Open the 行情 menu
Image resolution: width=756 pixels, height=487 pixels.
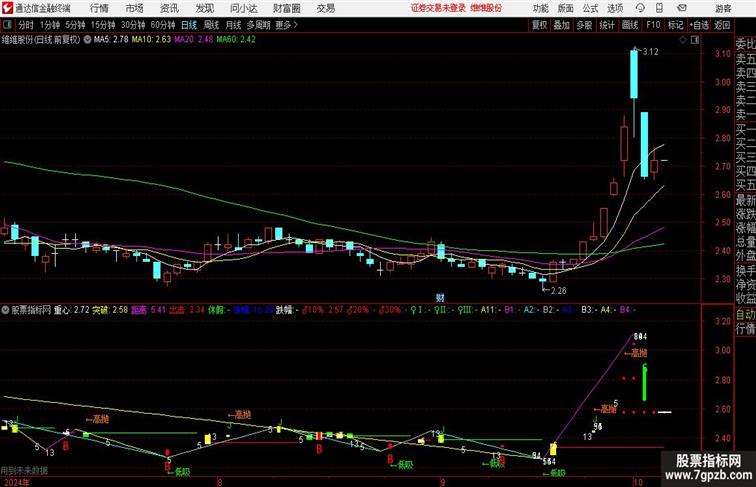[99, 8]
